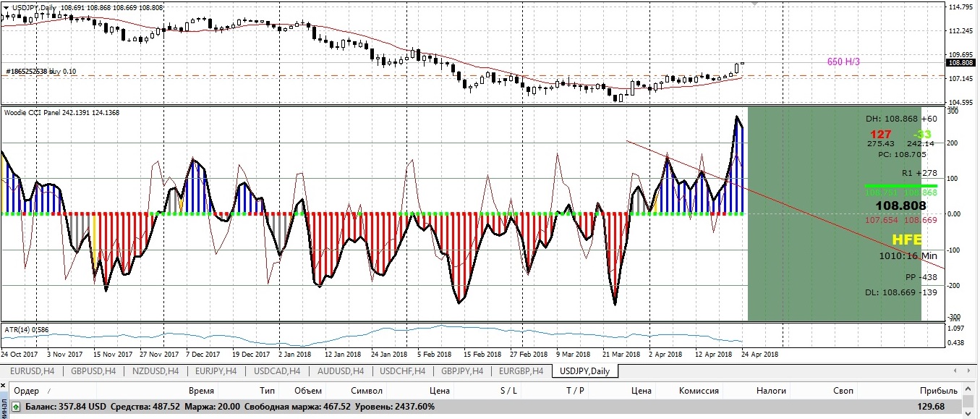The image size is (980, 419).
Task: Open the EURJPY,H4 chart tab
Action: click(216, 371)
